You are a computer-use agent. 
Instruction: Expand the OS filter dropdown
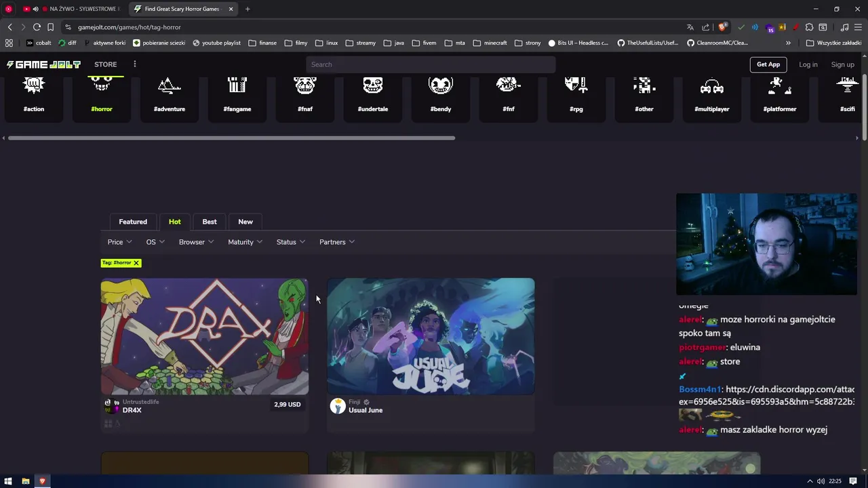tap(155, 242)
